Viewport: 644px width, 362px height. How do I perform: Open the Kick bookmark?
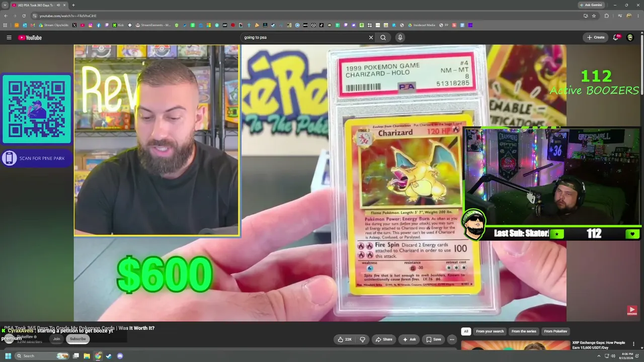[x=118, y=25]
